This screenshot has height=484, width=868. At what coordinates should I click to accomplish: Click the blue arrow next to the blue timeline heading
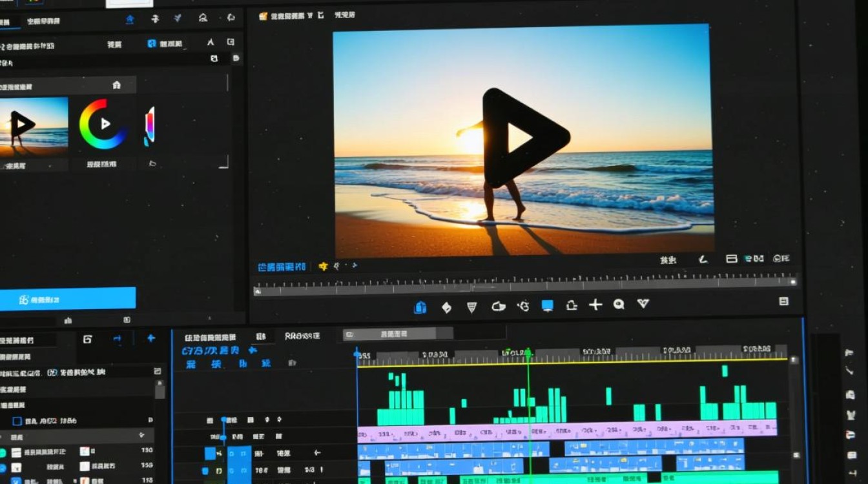[253, 350]
